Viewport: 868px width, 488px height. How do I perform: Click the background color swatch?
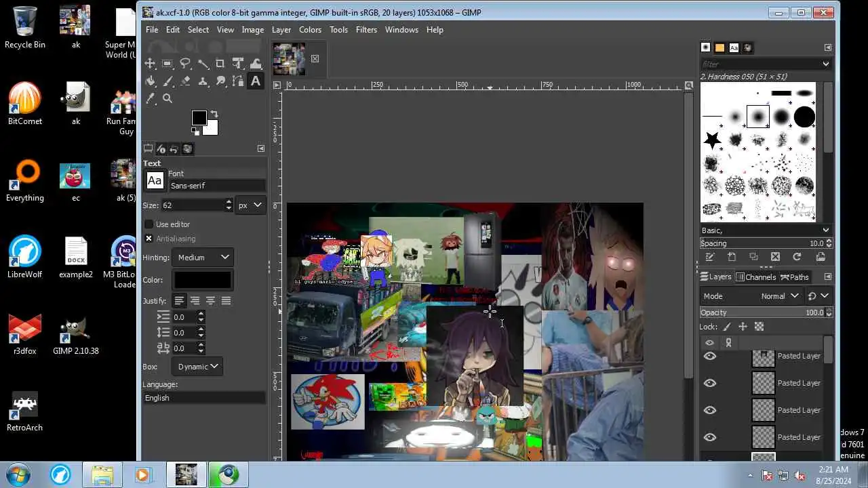tap(212, 129)
